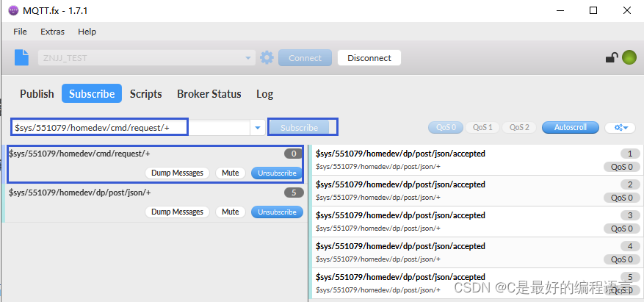
Task: Click the message count badge showing 5 in subscription list
Action: coord(293,193)
